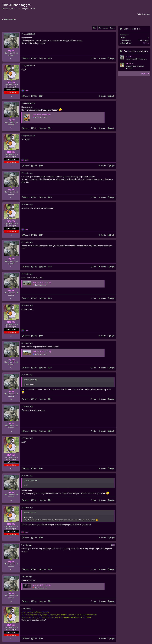Click SIGSEGV's avatar in the participants panel
This screenshot has height=644, width=152.
click(x=122, y=65)
